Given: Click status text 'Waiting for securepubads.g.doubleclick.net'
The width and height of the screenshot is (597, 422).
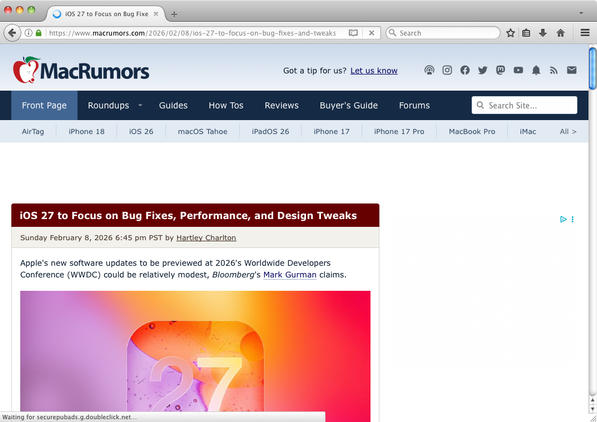Looking at the screenshot, I should (69, 417).
